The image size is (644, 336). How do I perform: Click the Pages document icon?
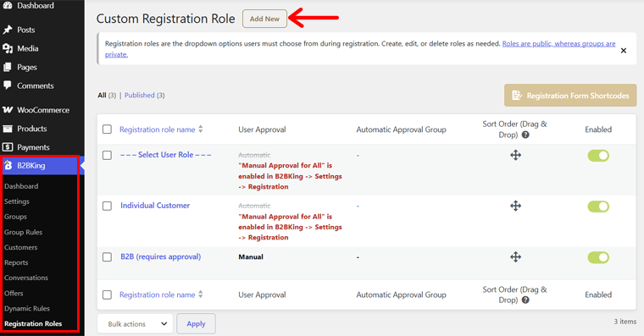tap(8, 67)
